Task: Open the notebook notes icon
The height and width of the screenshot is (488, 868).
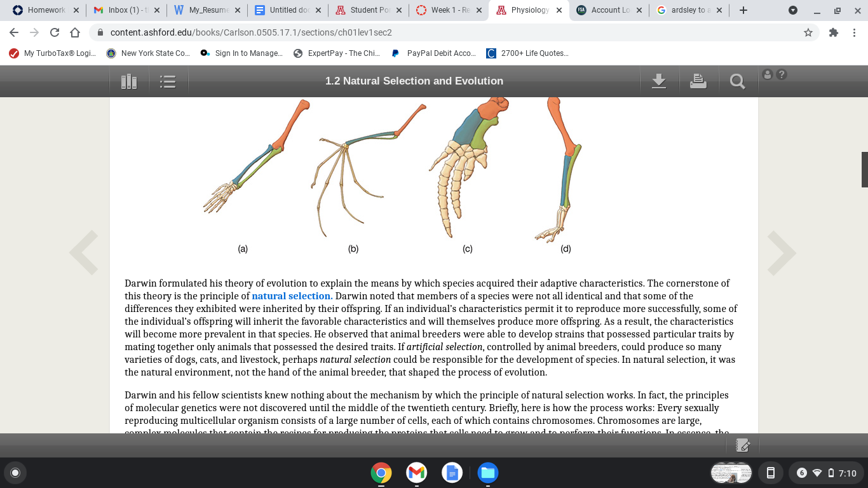Action: click(x=743, y=445)
